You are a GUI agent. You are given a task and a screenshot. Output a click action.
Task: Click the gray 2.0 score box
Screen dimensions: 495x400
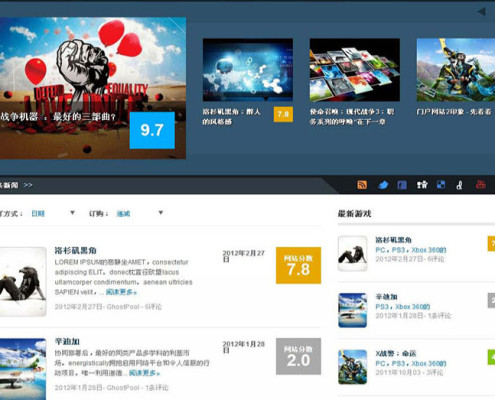click(x=298, y=356)
